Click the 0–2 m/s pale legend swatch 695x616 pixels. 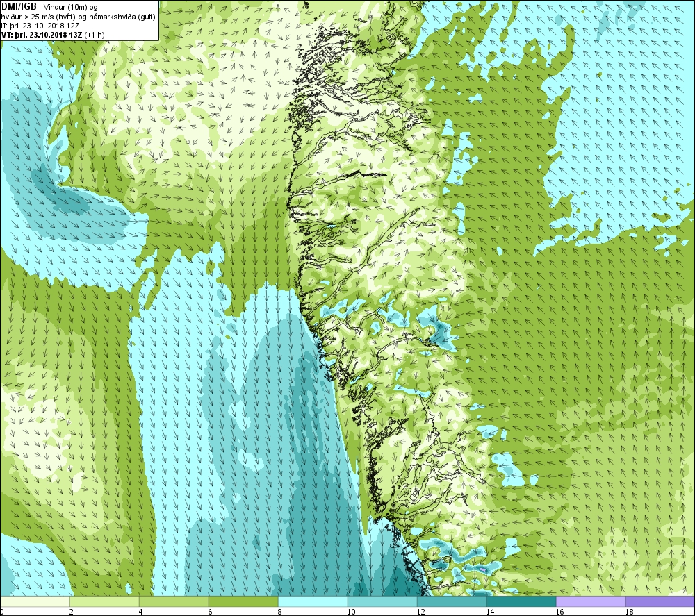(x=35, y=601)
